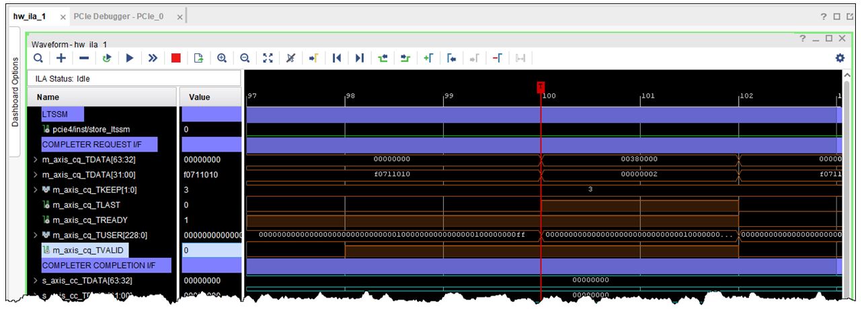868x309 pixels.
Task: Click the Name column header
Action: (x=102, y=97)
